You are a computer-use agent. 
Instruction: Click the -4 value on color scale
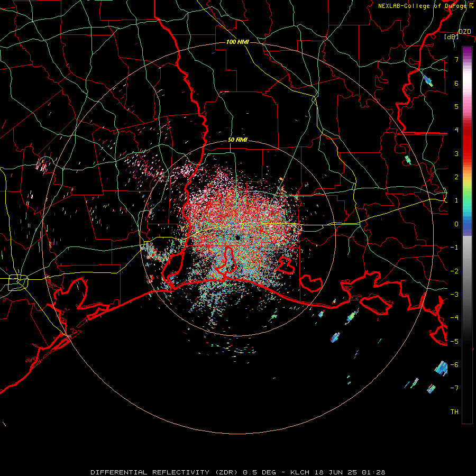click(454, 317)
